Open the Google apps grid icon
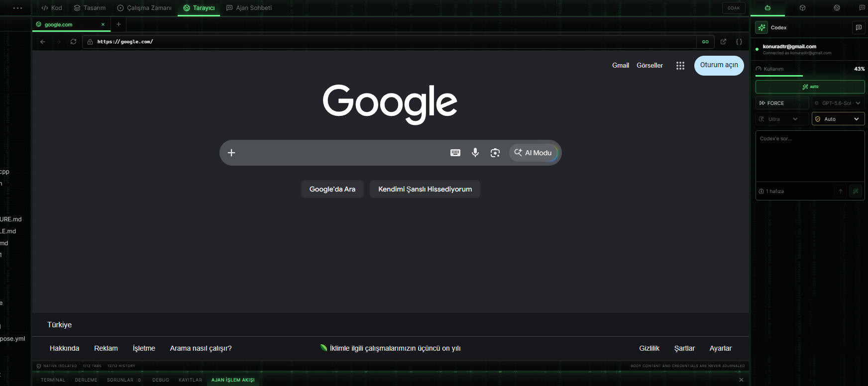 (x=680, y=66)
